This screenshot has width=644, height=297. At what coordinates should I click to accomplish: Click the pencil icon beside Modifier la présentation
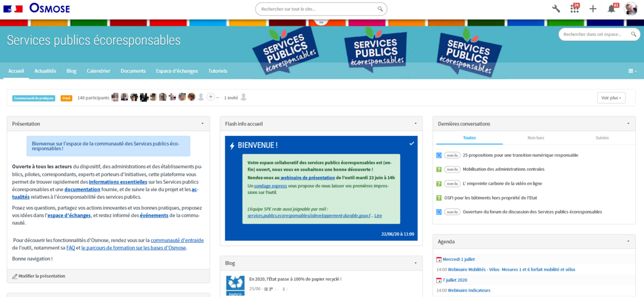click(15, 276)
